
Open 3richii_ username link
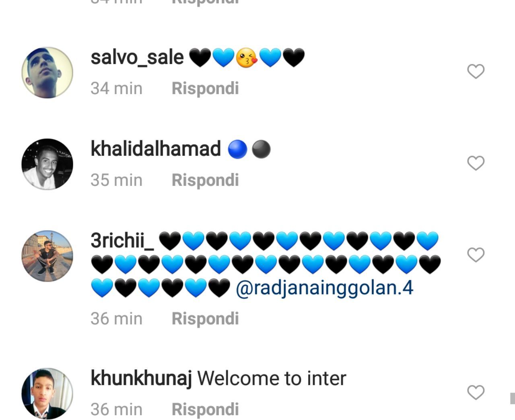click(122, 241)
